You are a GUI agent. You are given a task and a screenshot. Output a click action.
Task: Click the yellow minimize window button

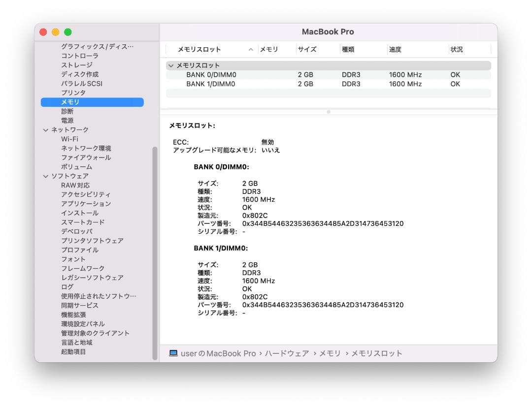(56, 32)
